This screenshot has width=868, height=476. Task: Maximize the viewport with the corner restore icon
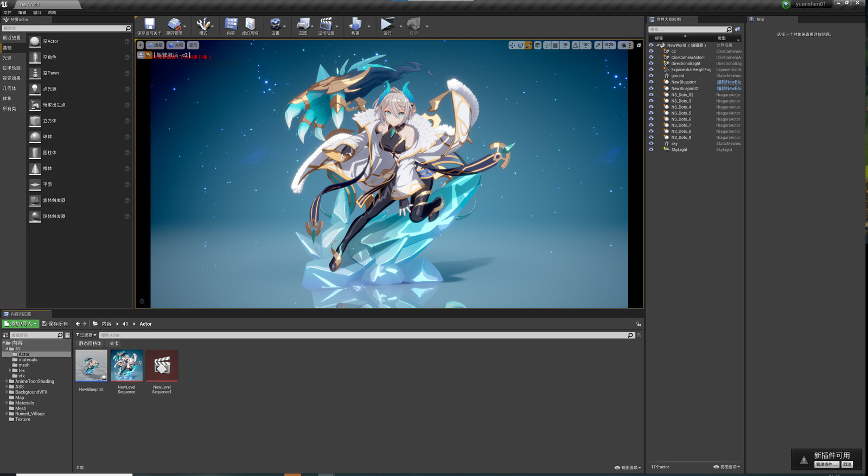click(639, 45)
